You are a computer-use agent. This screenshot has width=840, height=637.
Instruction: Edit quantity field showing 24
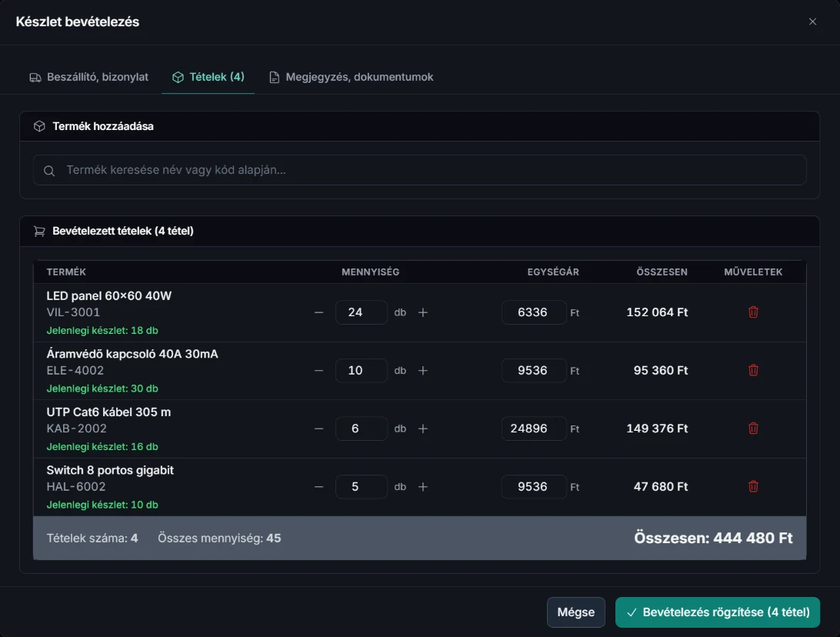[x=361, y=312]
